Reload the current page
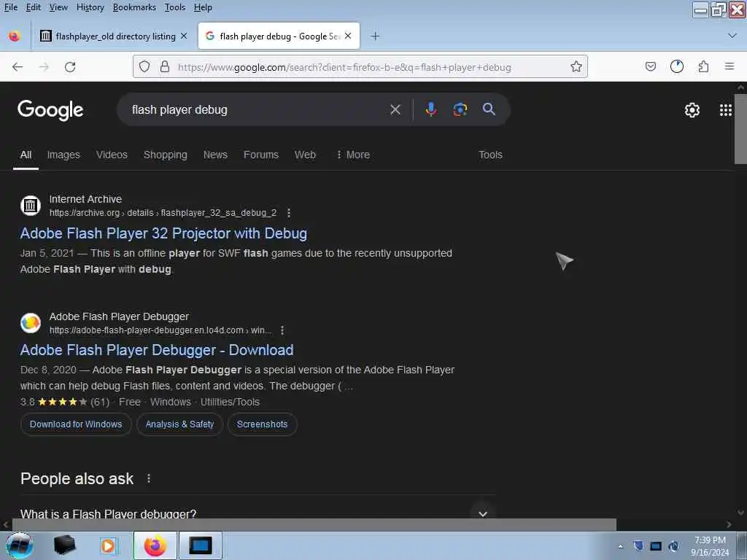 coord(70,67)
